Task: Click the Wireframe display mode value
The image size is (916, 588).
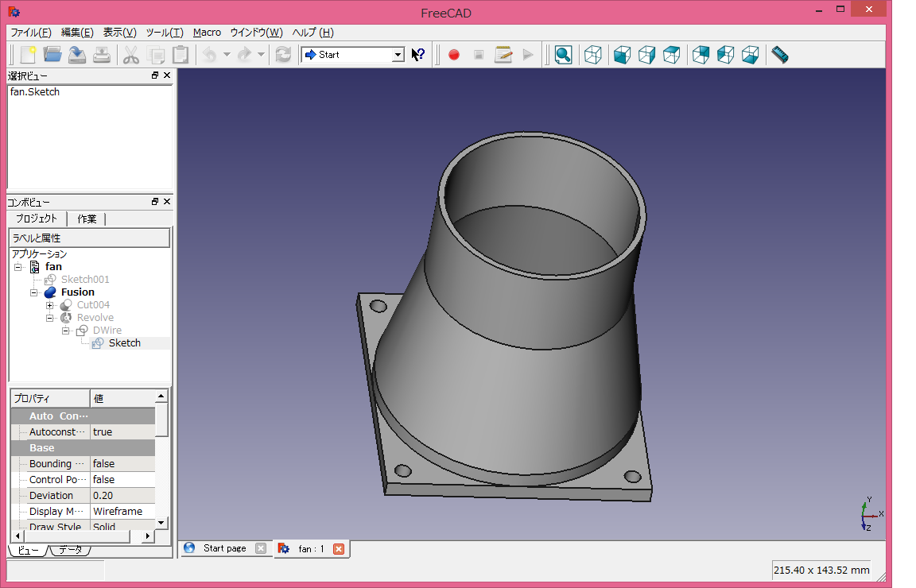Action: (122, 512)
